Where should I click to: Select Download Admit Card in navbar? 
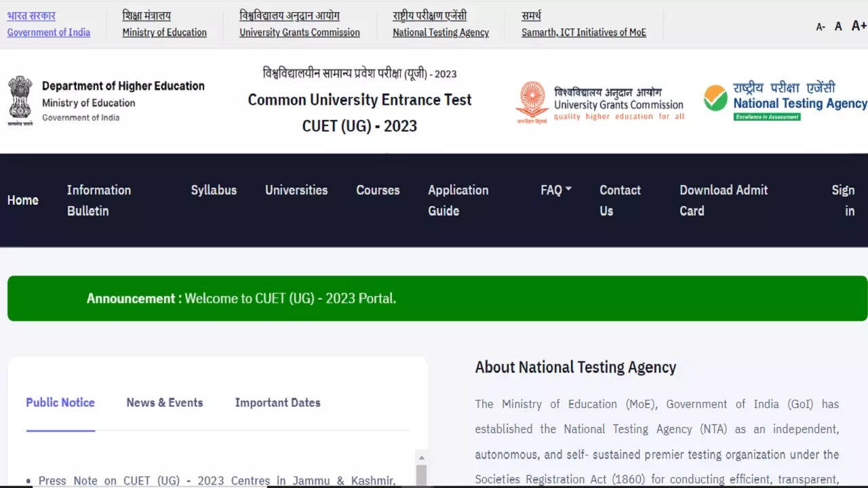tap(724, 200)
